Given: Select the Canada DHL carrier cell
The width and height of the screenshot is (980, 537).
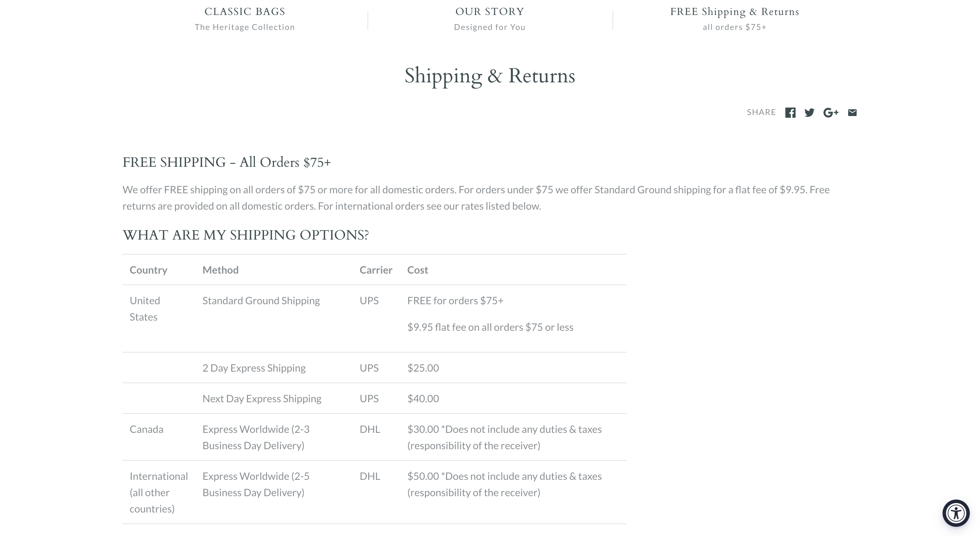Looking at the screenshot, I should pos(370,429).
